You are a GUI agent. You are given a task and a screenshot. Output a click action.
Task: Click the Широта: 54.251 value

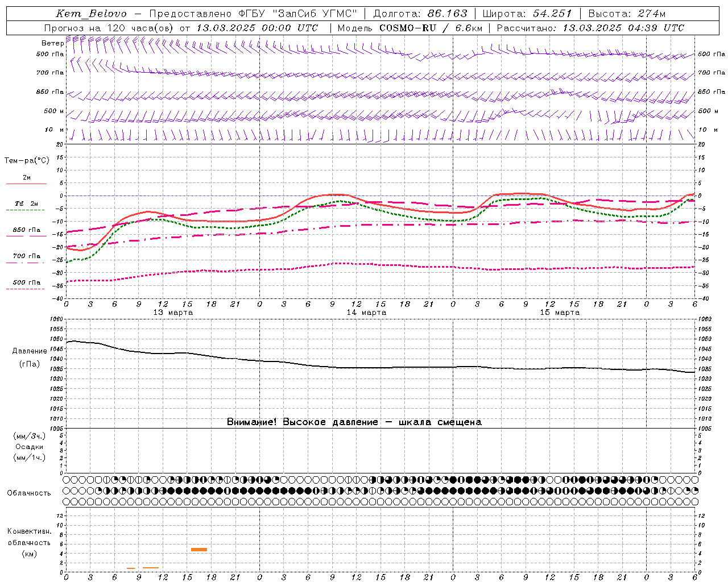pyautogui.click(x=527, y=14)
